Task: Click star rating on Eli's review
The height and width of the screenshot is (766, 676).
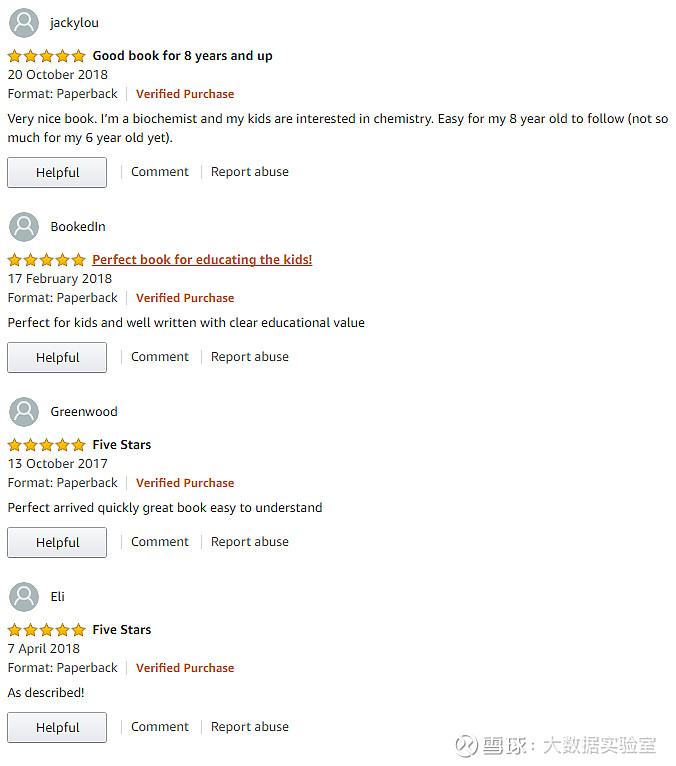Action: (x=47, y=630)
